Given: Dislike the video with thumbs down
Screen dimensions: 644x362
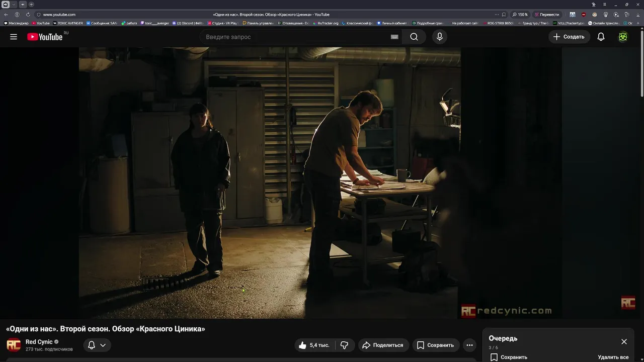Looking at the screenshot, I should [x=345, y=345].
